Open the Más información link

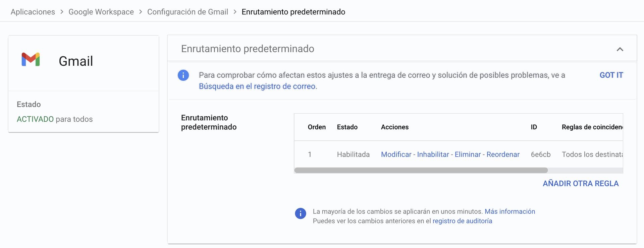[509, 211]
